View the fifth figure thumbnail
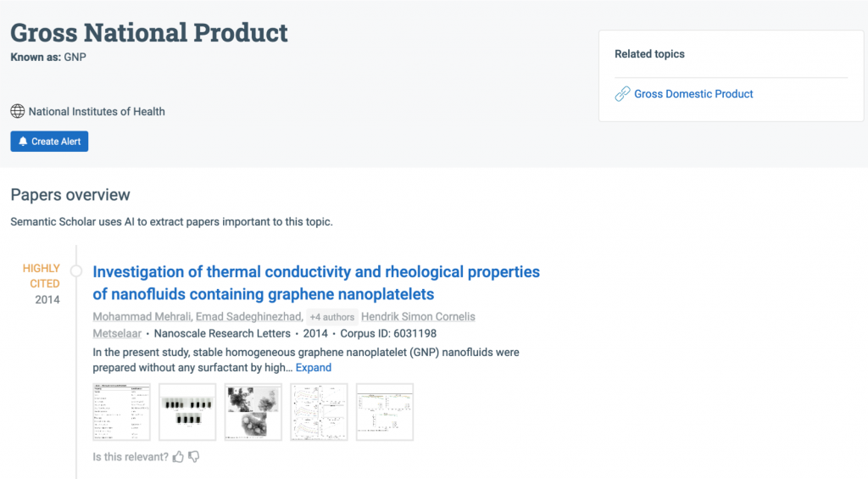This screenshot has width=868, height=479. [385, 412]
